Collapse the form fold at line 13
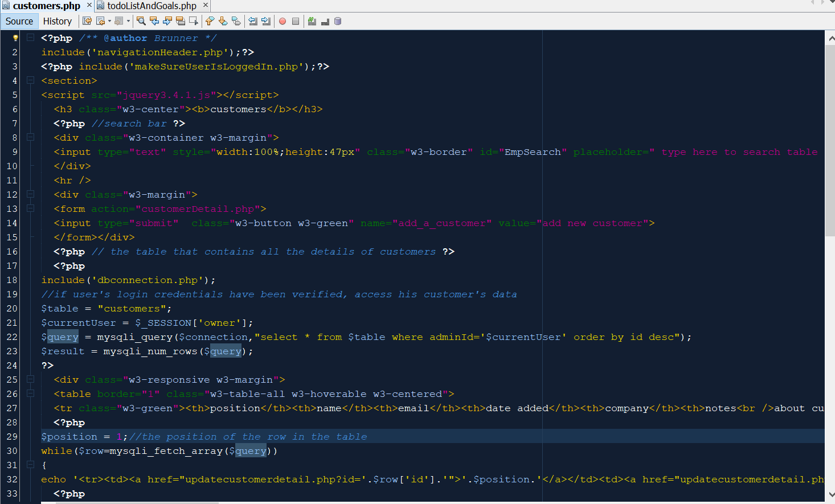 point(31,208)
